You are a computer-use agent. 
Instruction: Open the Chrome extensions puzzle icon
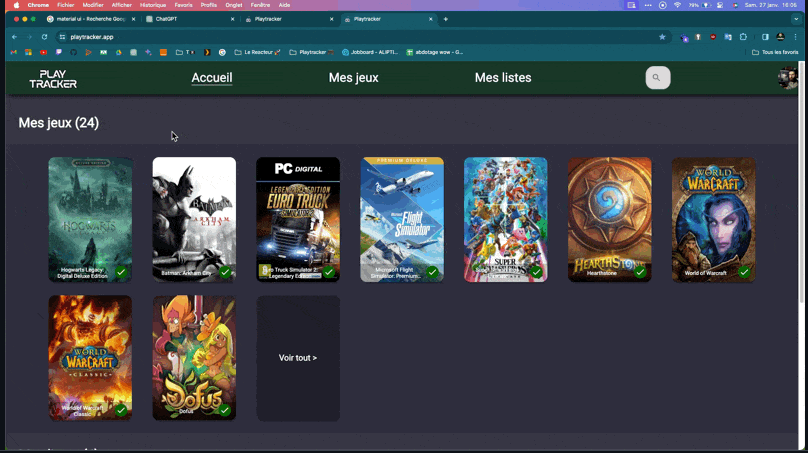[x=743, y=37]
